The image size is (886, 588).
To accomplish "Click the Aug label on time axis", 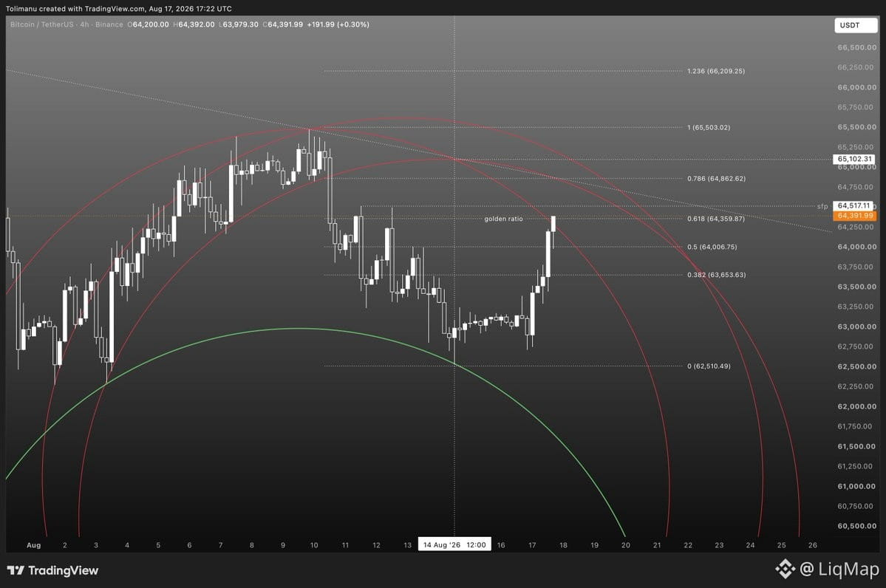I will 33,545.
